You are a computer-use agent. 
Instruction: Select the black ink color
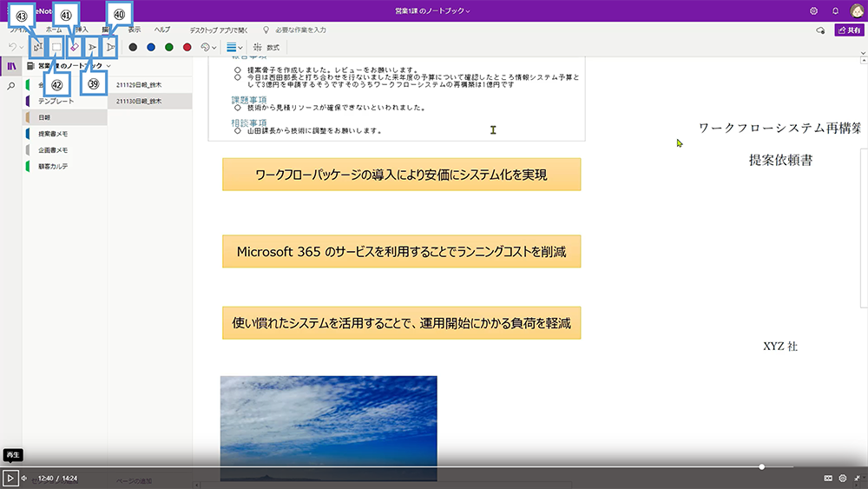coord(133,47)
